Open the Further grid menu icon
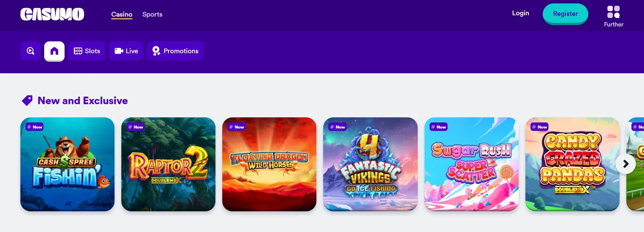The height and width of the screenshot is (232, 644). pos(613,12)
